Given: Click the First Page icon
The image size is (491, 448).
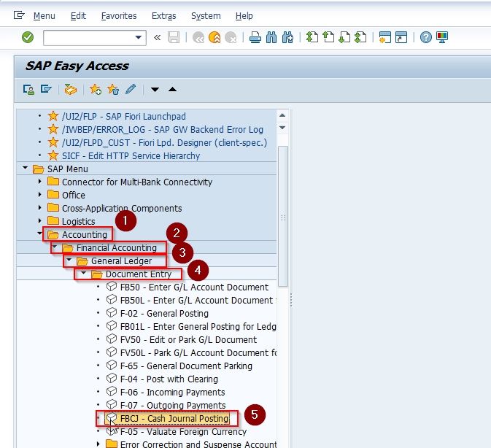Looking at the screenshot, I should (312, 37).
